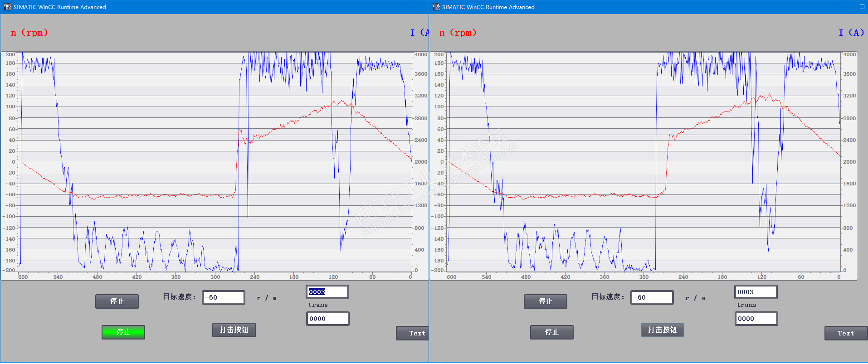
Task: Click 'SIMATIC WinCC Runtime Advanced' title of right window
Action: pyautogui.click(x=488, y=7)
